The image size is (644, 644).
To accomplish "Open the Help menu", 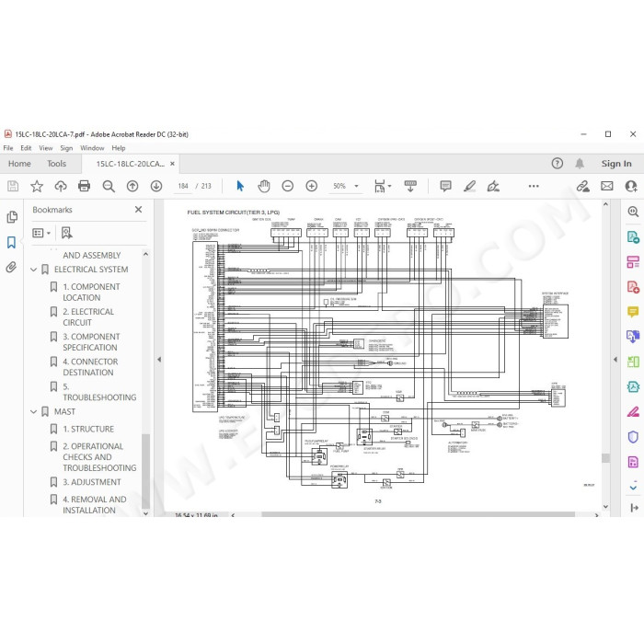I will [119, 148].
